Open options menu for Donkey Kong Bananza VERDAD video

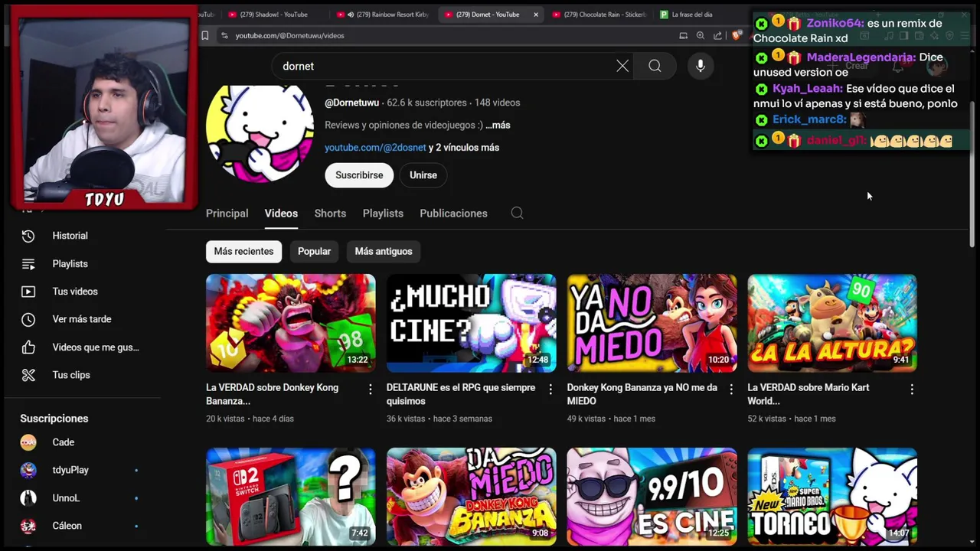click(370, 390)
